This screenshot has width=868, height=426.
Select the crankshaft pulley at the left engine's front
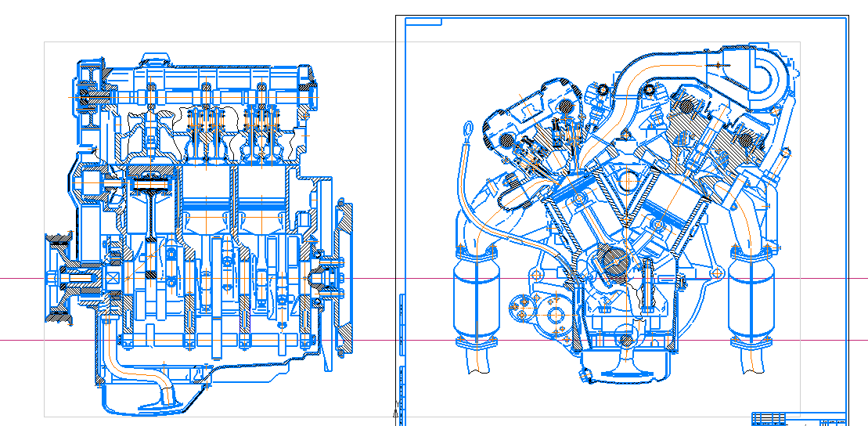point(59,278)
